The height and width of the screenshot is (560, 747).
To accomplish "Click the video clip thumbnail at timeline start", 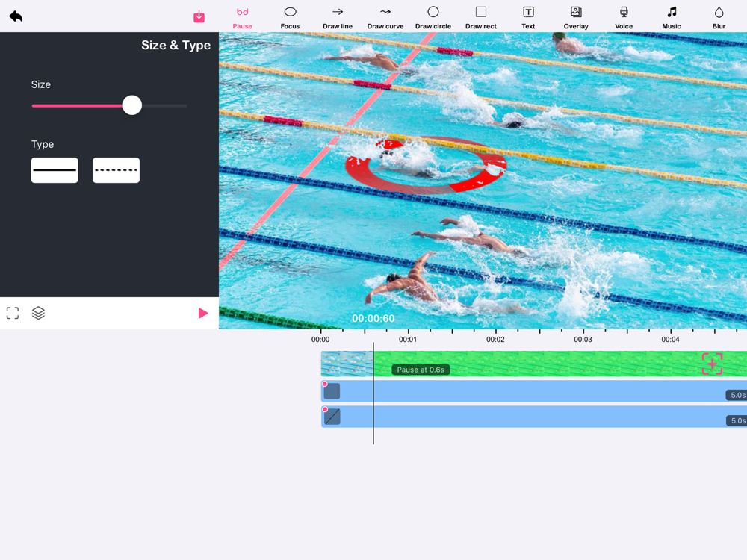I will [x=347, y=364].
